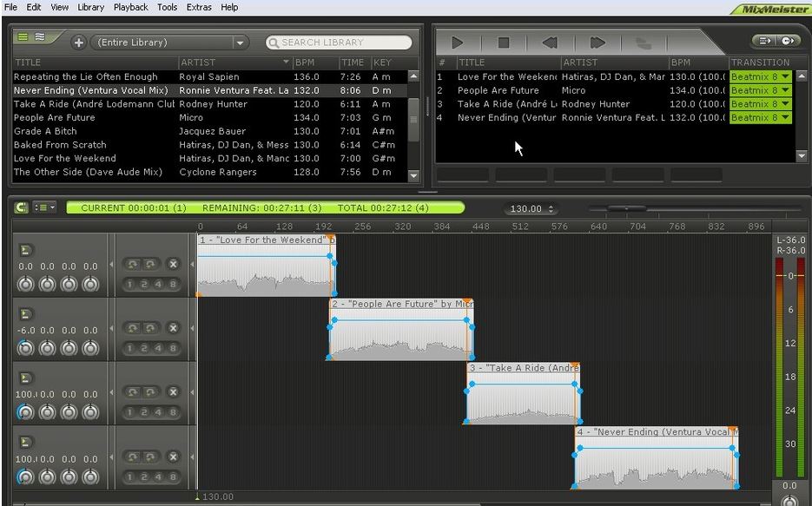Image resolution: width=812 pixels, height=506 pixels.
Task: Open the Tools menu
Action: 167,7
